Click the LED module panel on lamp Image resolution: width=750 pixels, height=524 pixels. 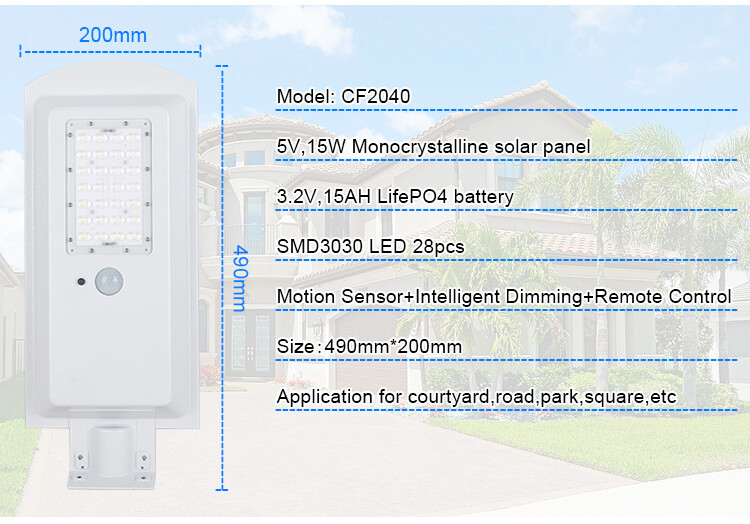tap(109, 187)
